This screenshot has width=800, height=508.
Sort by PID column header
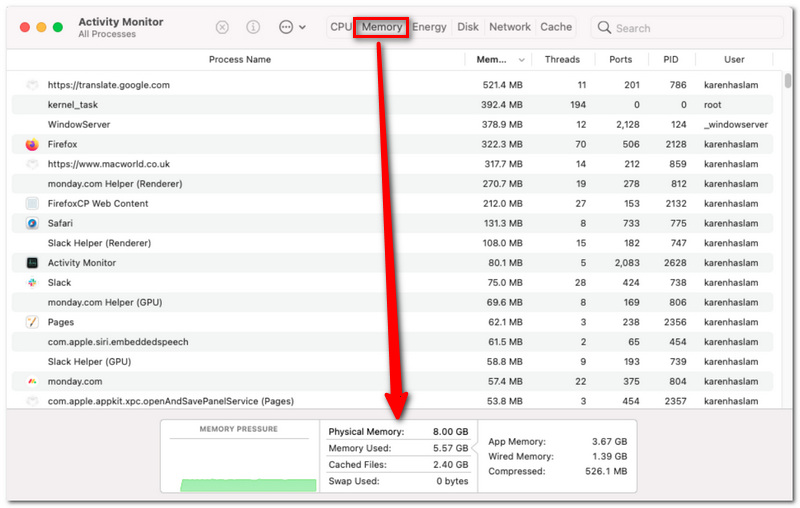coord(670,60)
